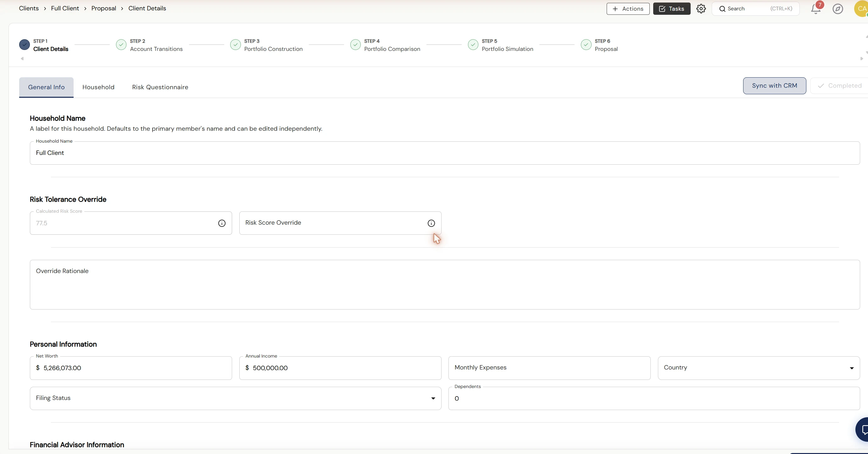
Task: Open the CA user avatar menu
Action: click(861, 9)
